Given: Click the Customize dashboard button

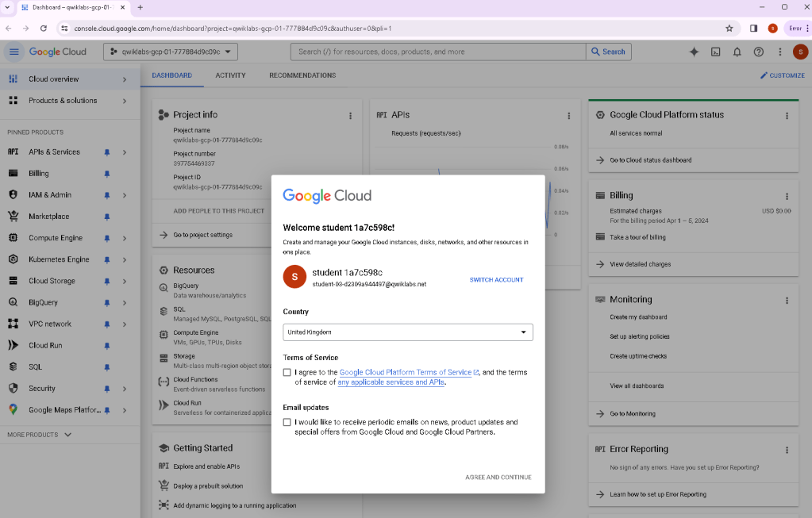Looking at the screenshot, I should 782,75.
